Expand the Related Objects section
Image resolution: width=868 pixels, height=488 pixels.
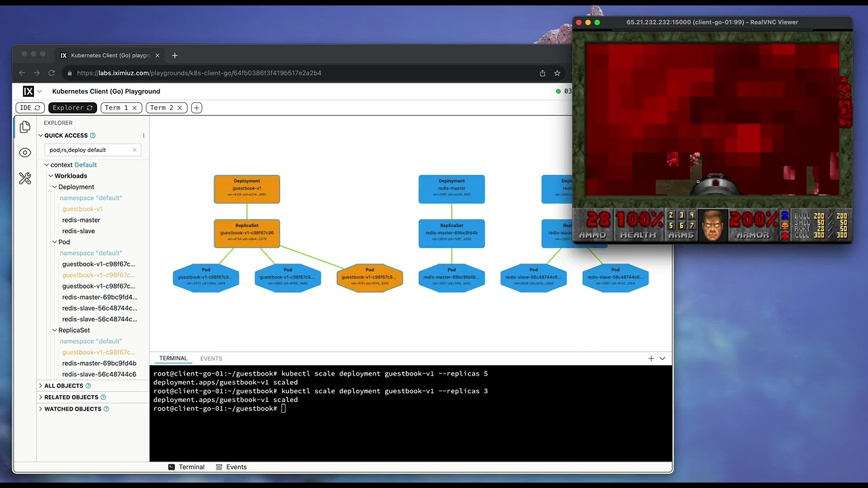[x=41, y=397]
